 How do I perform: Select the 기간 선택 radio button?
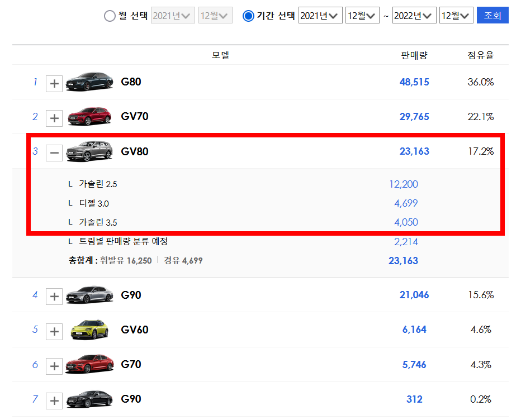248,16
